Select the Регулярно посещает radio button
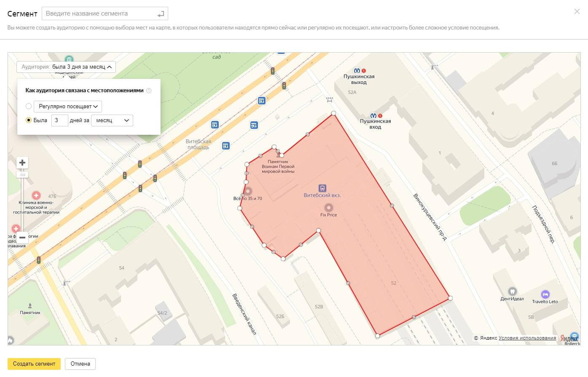588x377 pixels. [29, 107]
